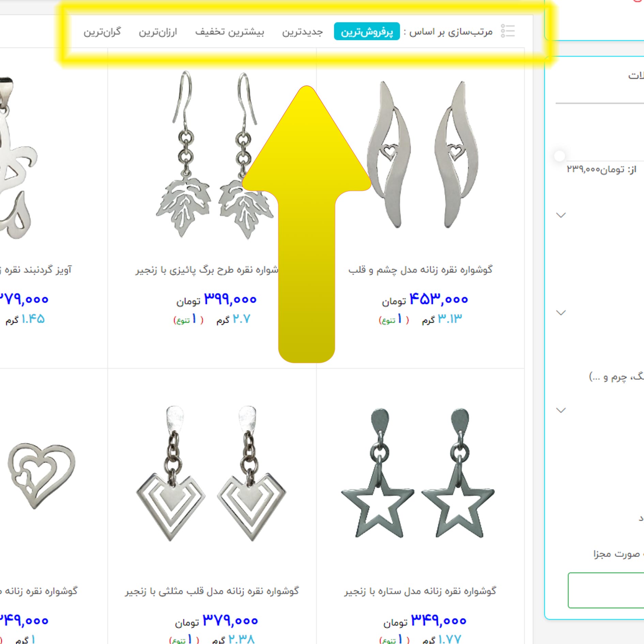
Task: Click the price range slider handle
Action: 559,156
